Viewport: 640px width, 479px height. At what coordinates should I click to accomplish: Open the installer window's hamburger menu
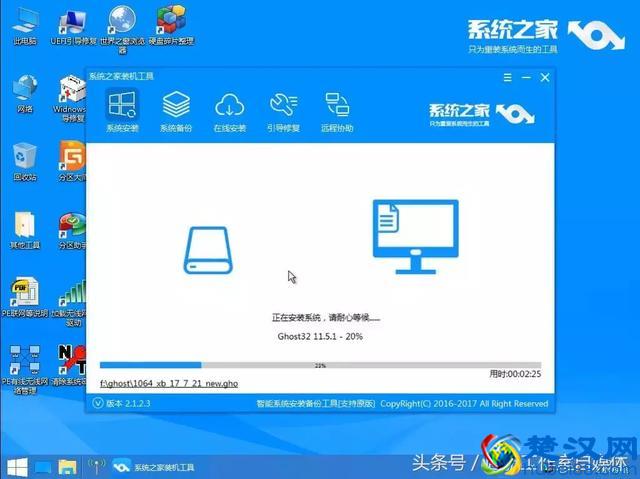click(x=507, y=77)
